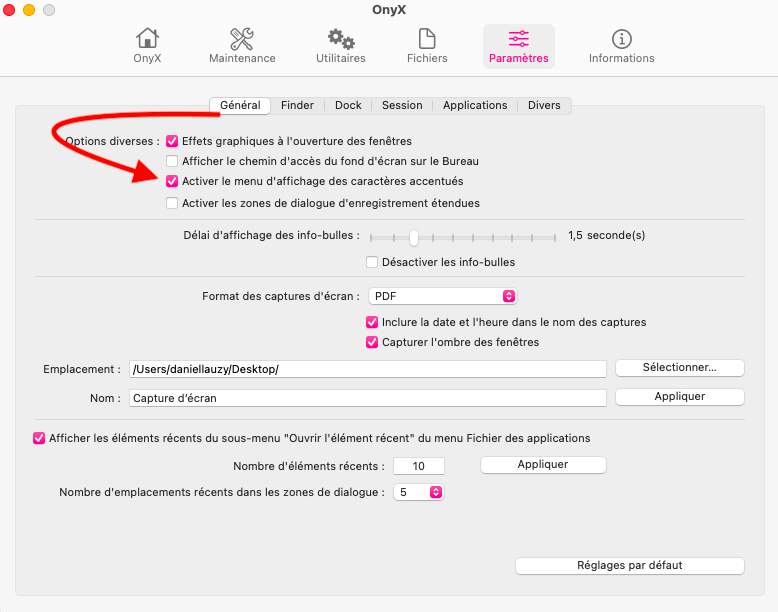Disable graphic effects when opening windows
This screenshot has height=612, width=778.
172,141
